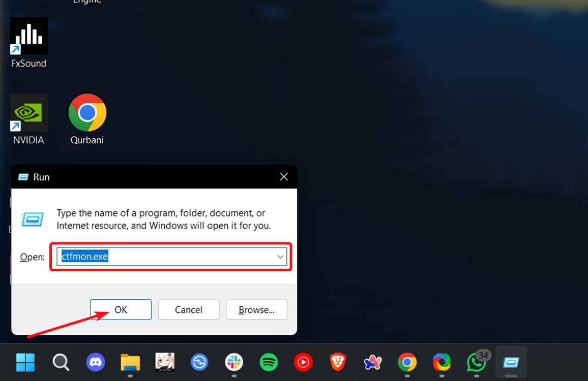Open Windows Search from the taskbar
The width and height of the screenshot is (588, 381).
click(x=61, y=363)
